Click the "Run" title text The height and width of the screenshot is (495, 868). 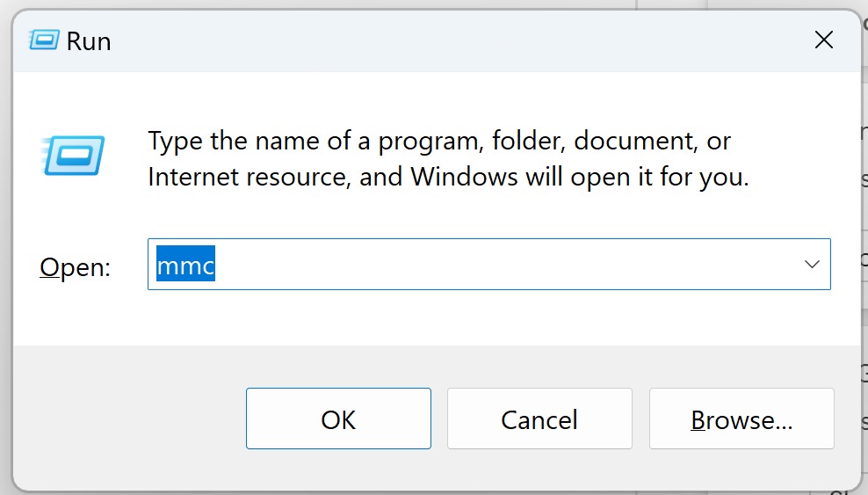point(89,41)
